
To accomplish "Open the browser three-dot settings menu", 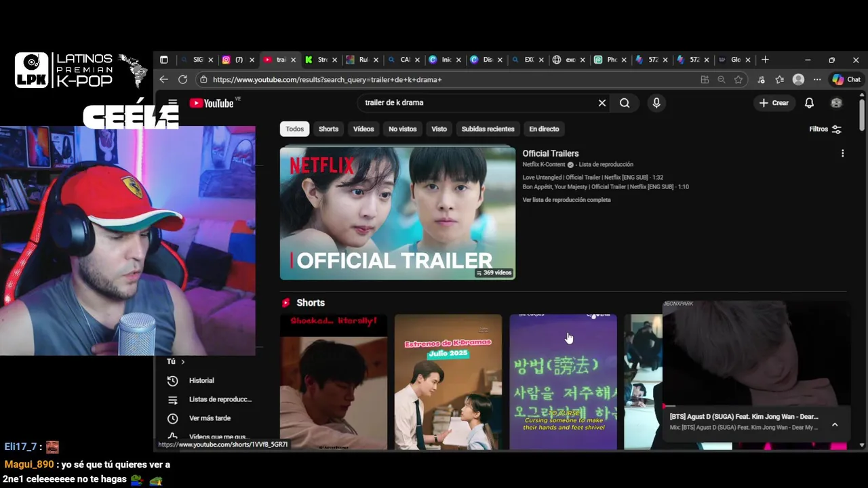I will tap(817, 80).
